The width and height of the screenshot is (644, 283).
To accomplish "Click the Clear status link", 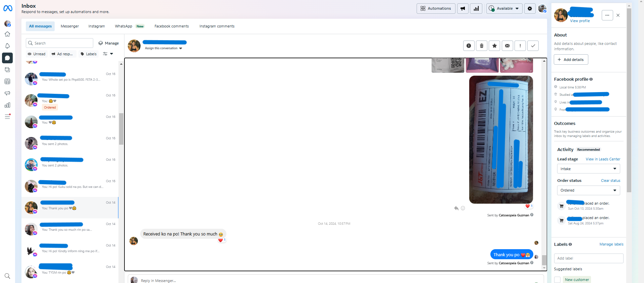I will pos(610,181).
